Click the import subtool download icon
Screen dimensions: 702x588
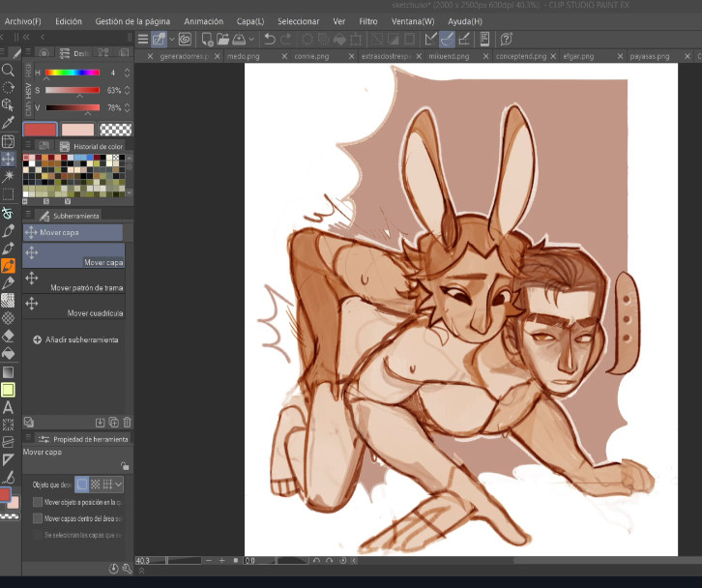(100, 422)
